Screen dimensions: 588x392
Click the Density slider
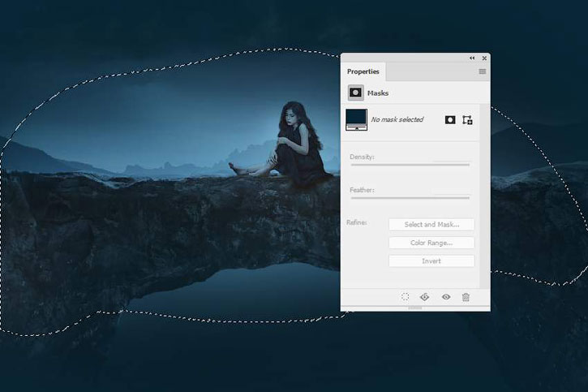click(x=410, y=164)
